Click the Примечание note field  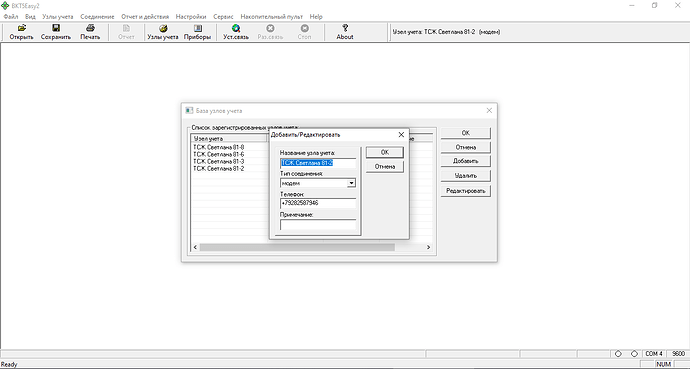point(318,224)
